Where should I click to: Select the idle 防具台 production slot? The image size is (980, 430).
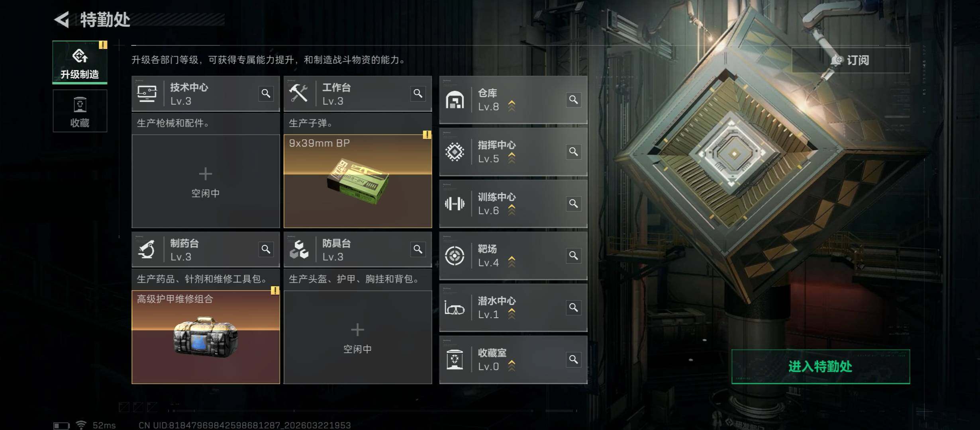pyautogui.click(x=358, y=337)
